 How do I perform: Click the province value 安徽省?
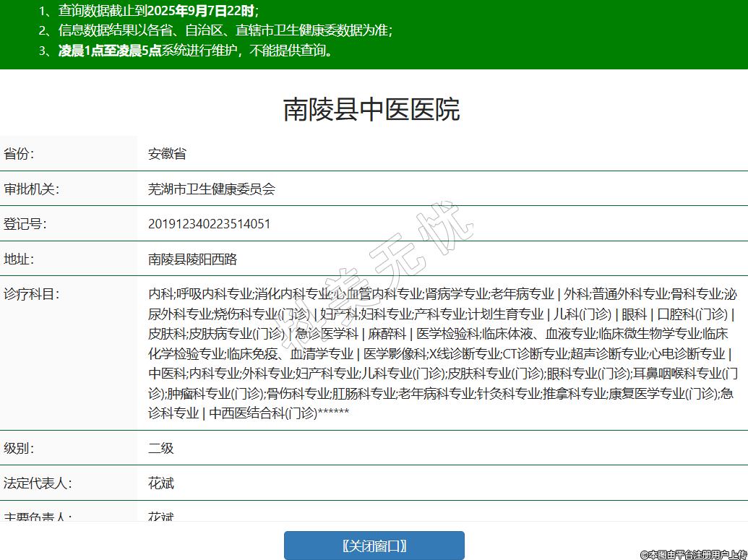pyautogui.click(x=167, y=154)
